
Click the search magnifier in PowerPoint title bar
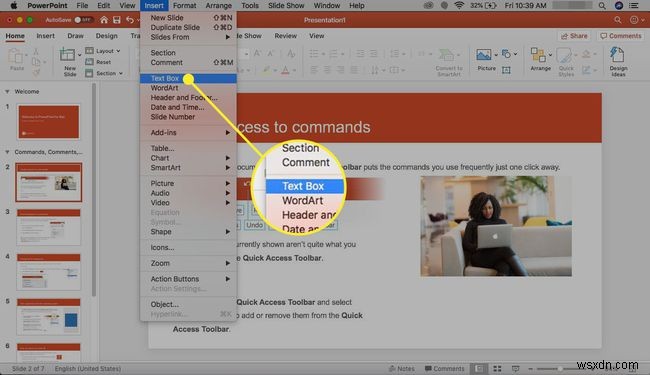(618, 19)
